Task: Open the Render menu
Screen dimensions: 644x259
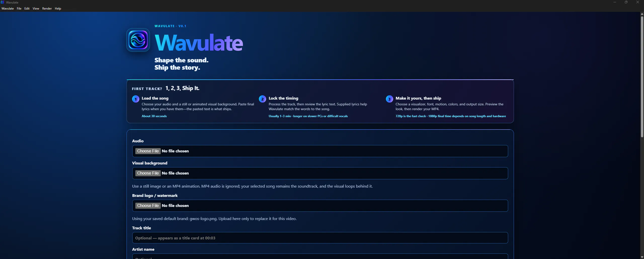Action: pyautogui.click(x=47, y=9)
